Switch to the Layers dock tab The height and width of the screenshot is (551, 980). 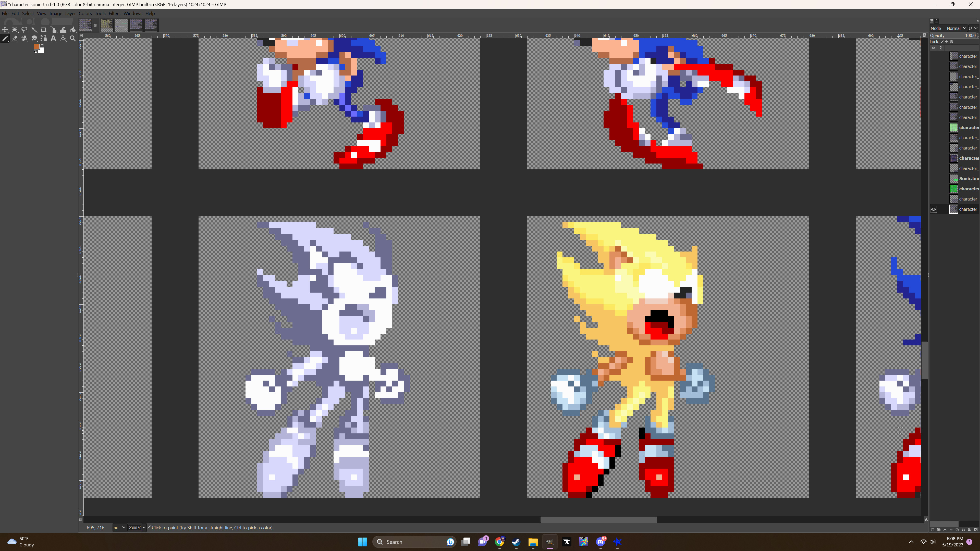[932, 21]
